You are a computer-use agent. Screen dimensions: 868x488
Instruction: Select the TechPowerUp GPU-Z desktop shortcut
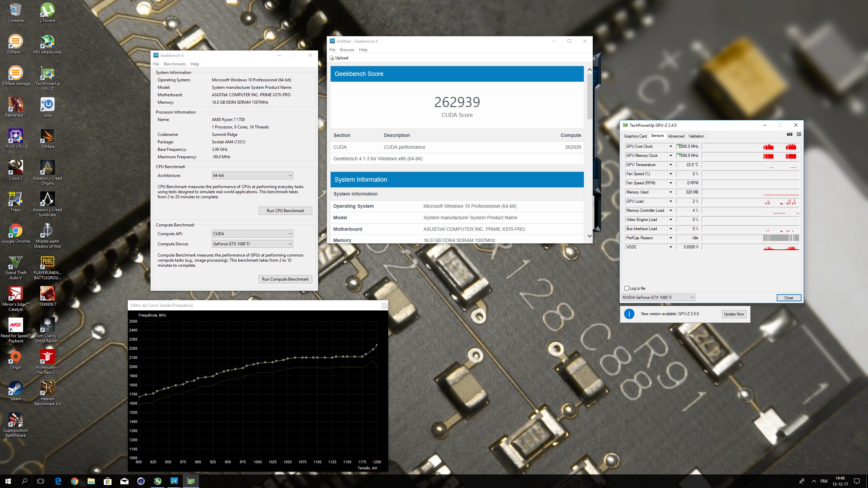point(47,78)
